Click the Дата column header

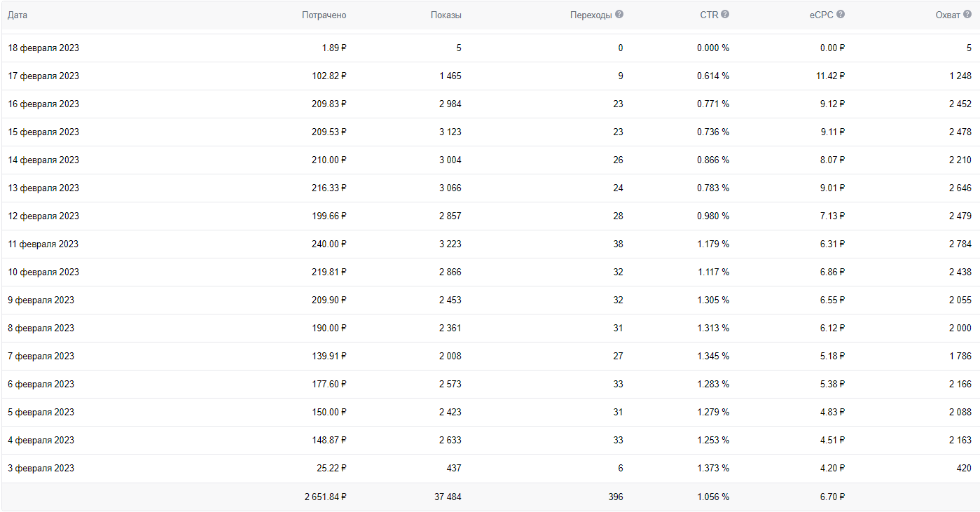tap(18, 15)
